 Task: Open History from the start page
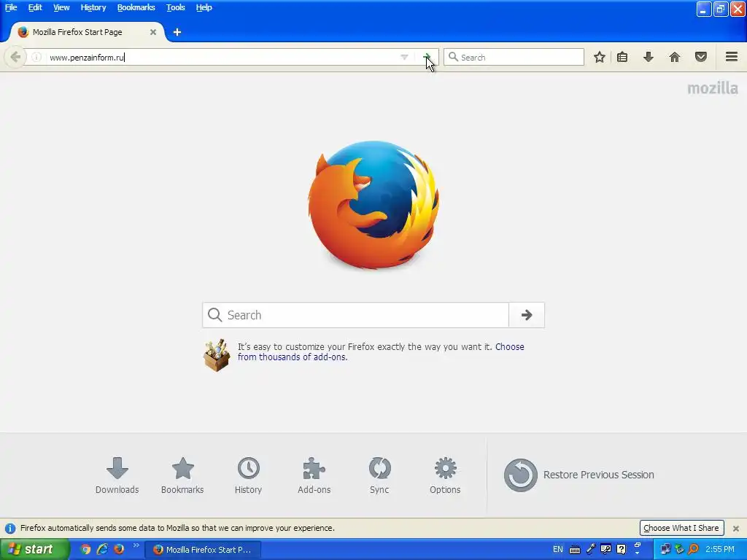(x=248, y=475)
